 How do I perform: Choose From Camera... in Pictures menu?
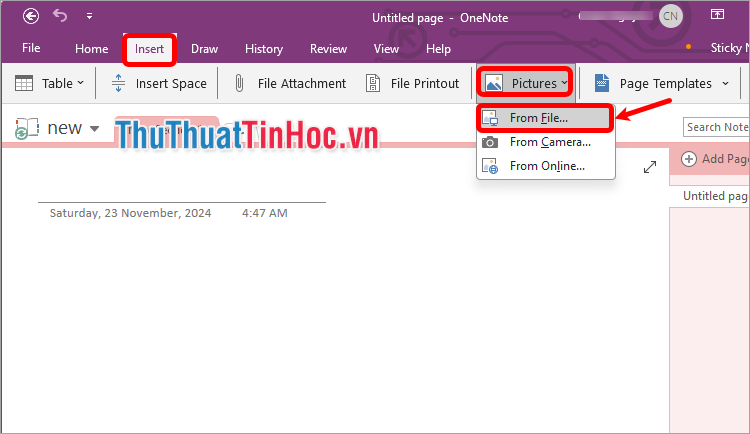545,142
